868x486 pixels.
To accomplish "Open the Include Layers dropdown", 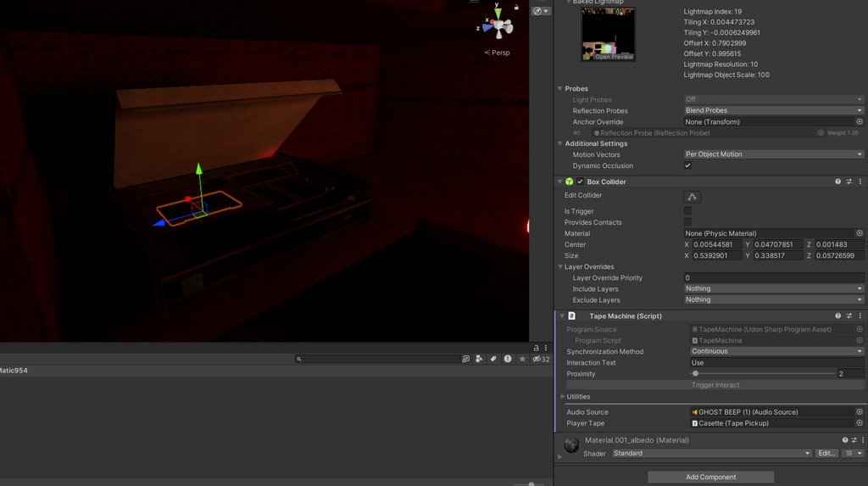I will pos(773,288).
